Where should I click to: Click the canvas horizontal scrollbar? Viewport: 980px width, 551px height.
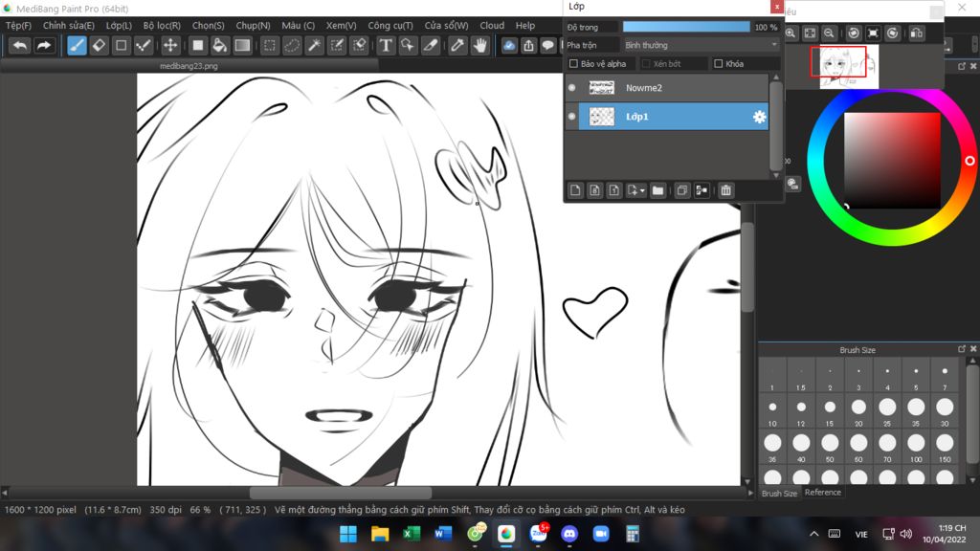[341, 493]
